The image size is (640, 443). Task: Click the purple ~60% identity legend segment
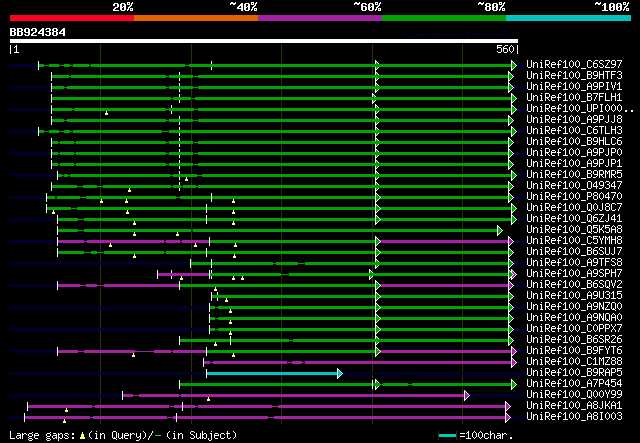point(320,18)
